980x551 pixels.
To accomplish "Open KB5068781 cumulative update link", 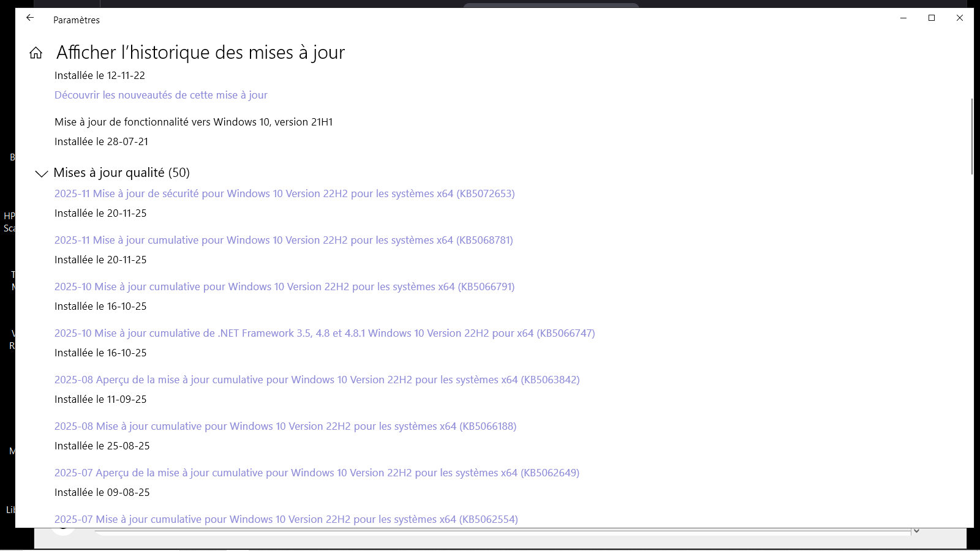I will click(x=284, y=240).
